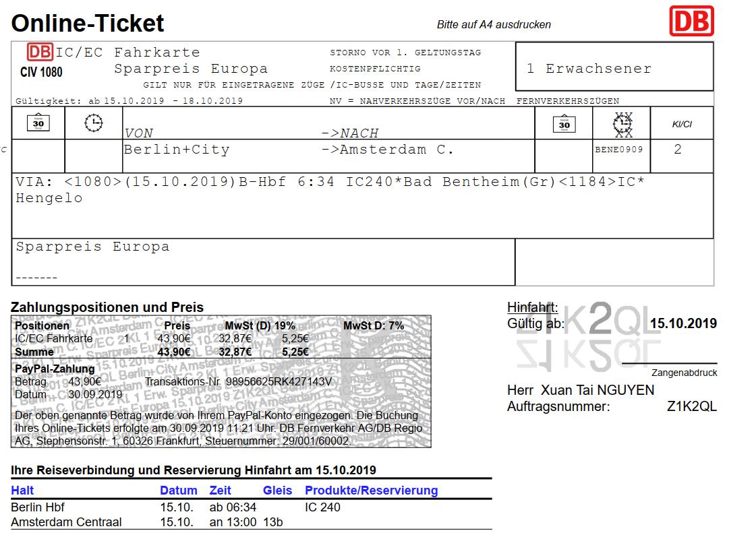The width and height of the screenshot is (756, 537).
Task: Select order number Z1K2QL next to Auftragsnummer
Action: [x=692, y=407]
